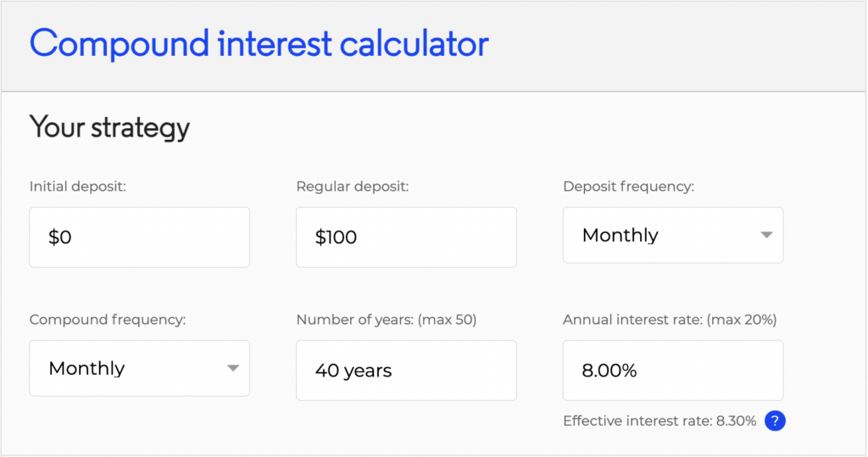Click the Initial deposit $0 field
868x457 pixels.
coord(139,237)
